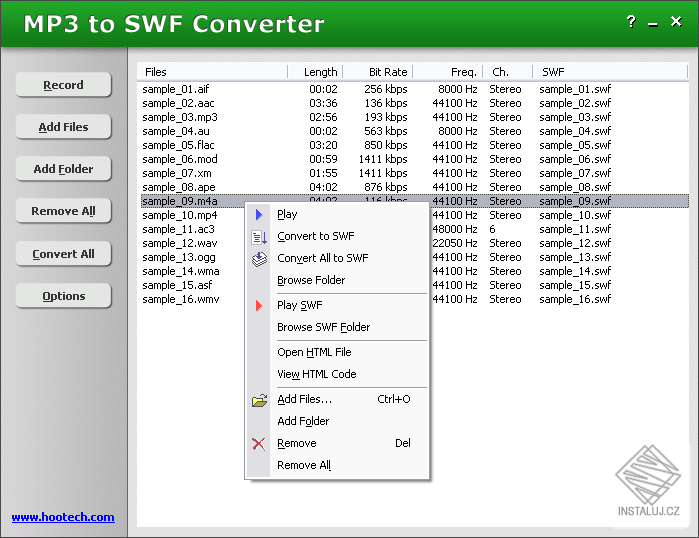The image size is (699, 538).
Task: Select file sample_03.mp3
Action: point(180,117)
